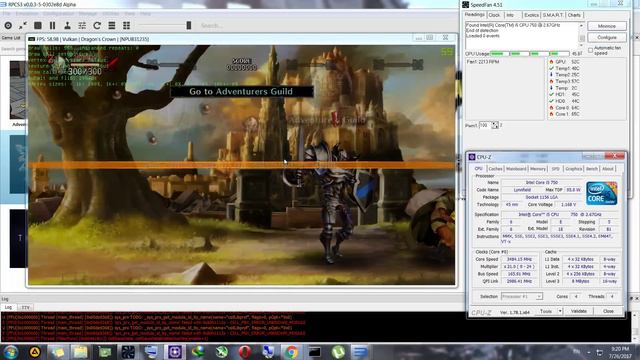Switch to the Mainboard tab in CPU-Z
This screenshot has width=640, height=360.
tap(516, 169)
